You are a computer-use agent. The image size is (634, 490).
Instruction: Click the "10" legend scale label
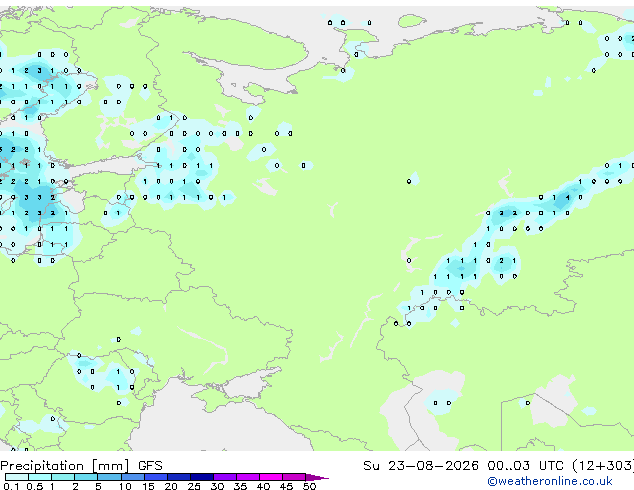[x=125, y=486]
